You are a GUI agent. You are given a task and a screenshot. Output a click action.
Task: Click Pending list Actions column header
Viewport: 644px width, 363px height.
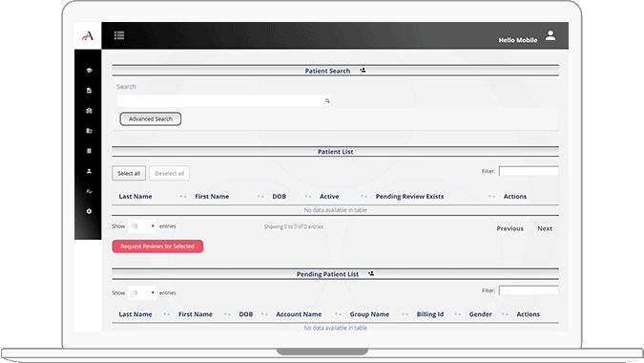point(529,314)
